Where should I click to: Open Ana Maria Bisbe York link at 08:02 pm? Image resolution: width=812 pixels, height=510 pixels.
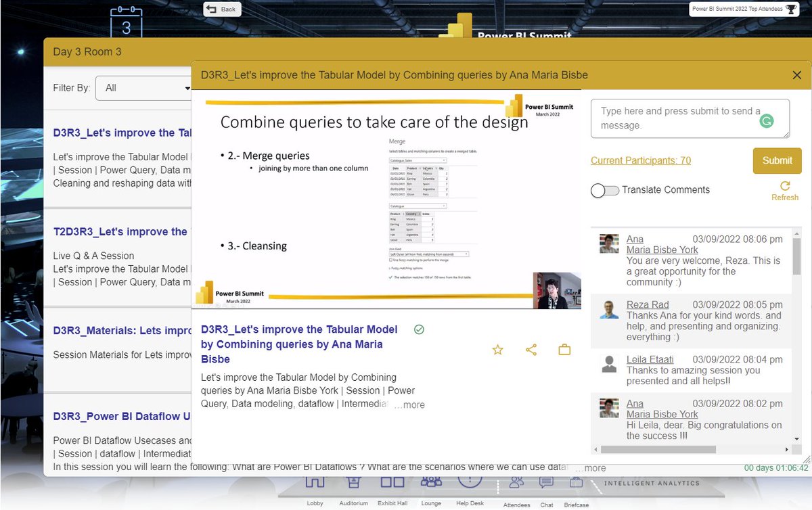coord(662,409)
